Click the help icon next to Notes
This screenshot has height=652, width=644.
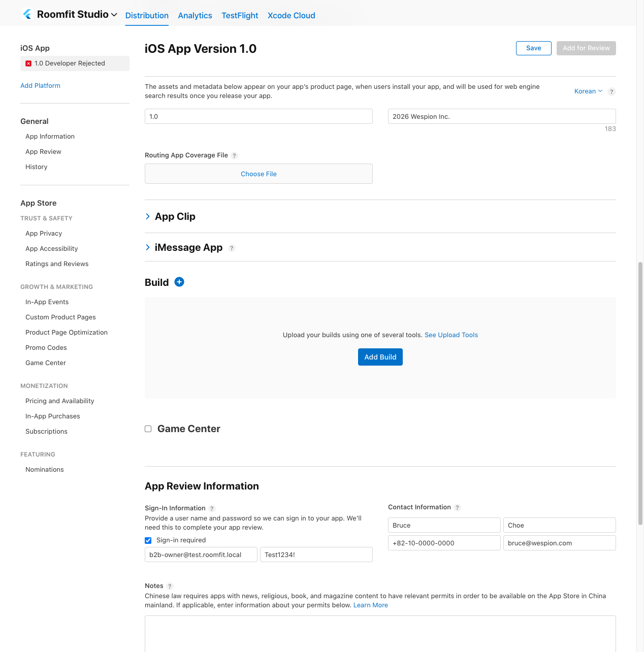point(170,586)
